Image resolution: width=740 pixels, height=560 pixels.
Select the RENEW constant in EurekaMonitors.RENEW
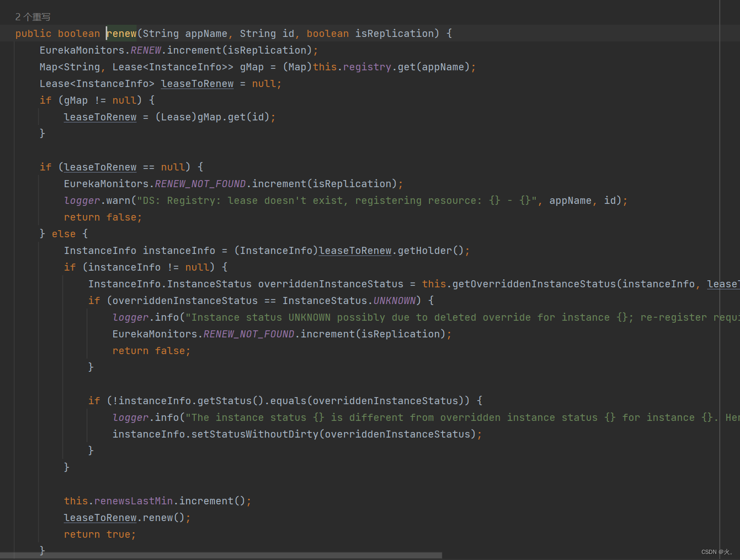(x=146, y=50)
